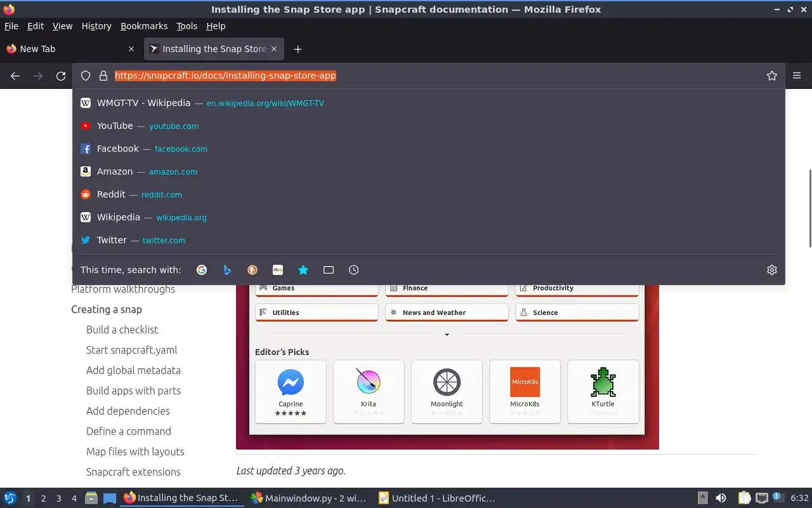
Task: Search bookmarks via the star icon
Action: point(303,270)
